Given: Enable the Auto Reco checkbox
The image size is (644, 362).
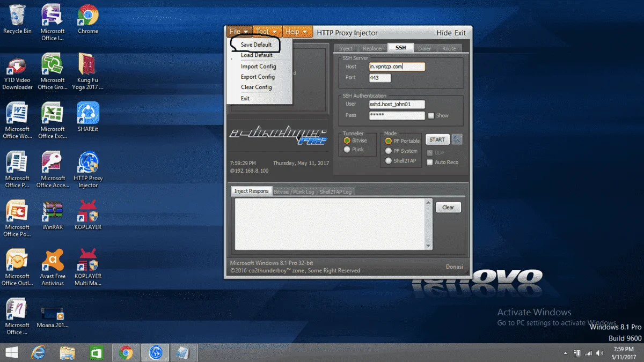Looking at the screenshot, I should point(429,162).
